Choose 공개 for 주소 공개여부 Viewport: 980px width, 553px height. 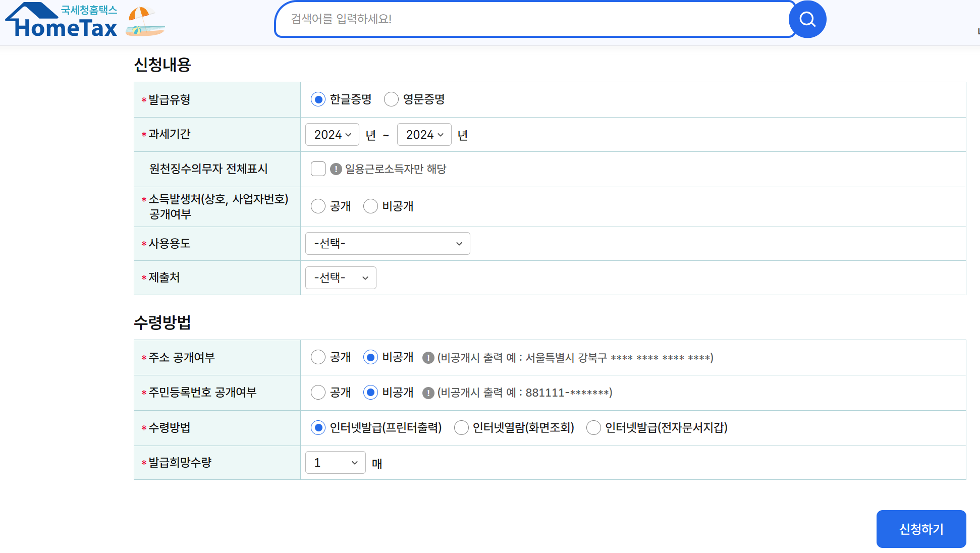pos(318,358)
